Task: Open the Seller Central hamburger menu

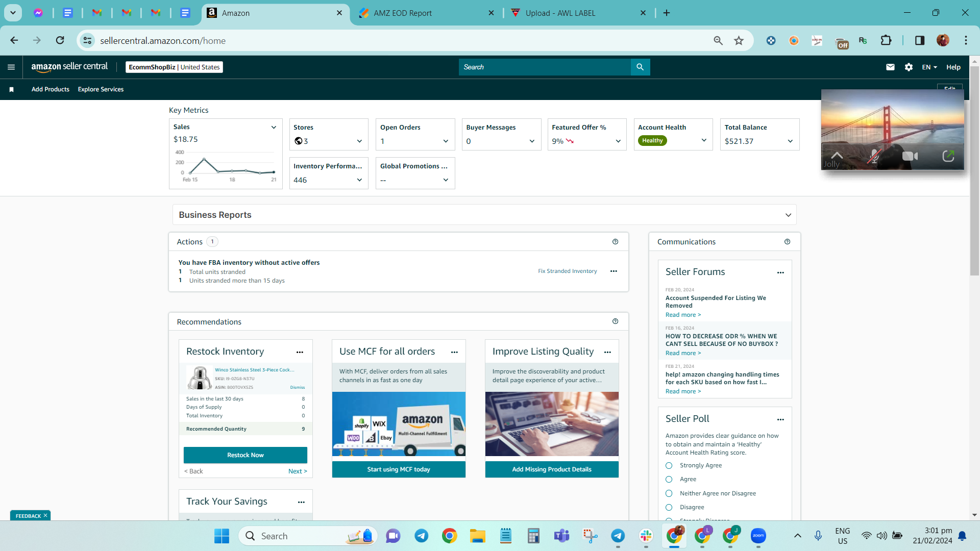Action: [x=11, y=67]
